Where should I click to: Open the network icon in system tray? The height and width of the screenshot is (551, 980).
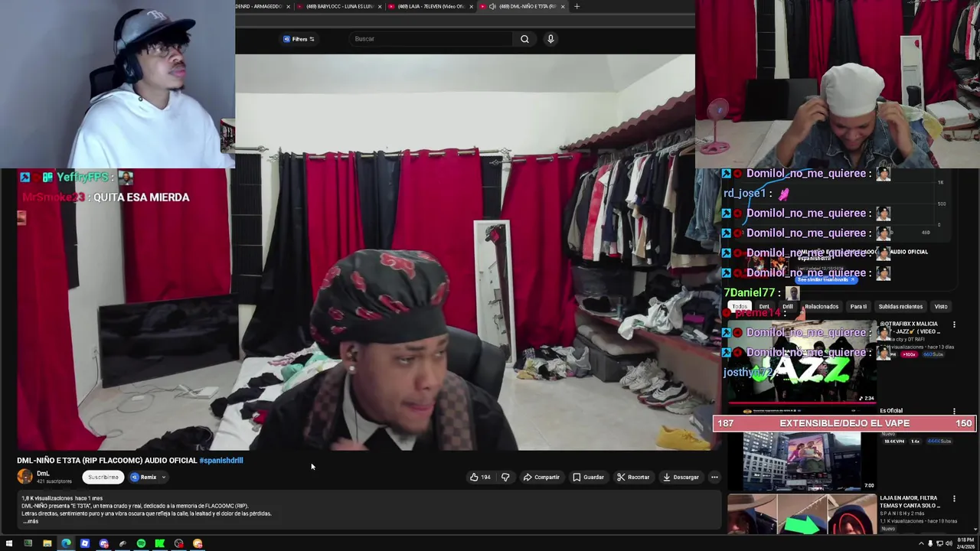click(939, 543)
